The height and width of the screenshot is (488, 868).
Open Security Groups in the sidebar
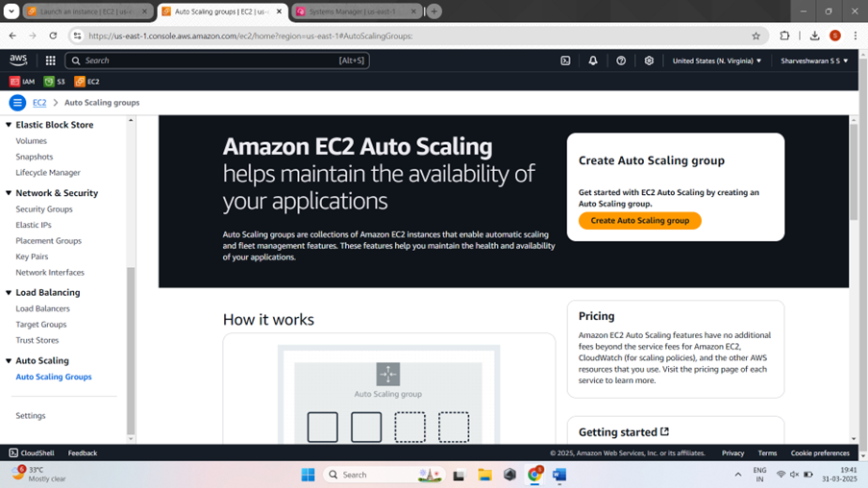coord(44,209)
